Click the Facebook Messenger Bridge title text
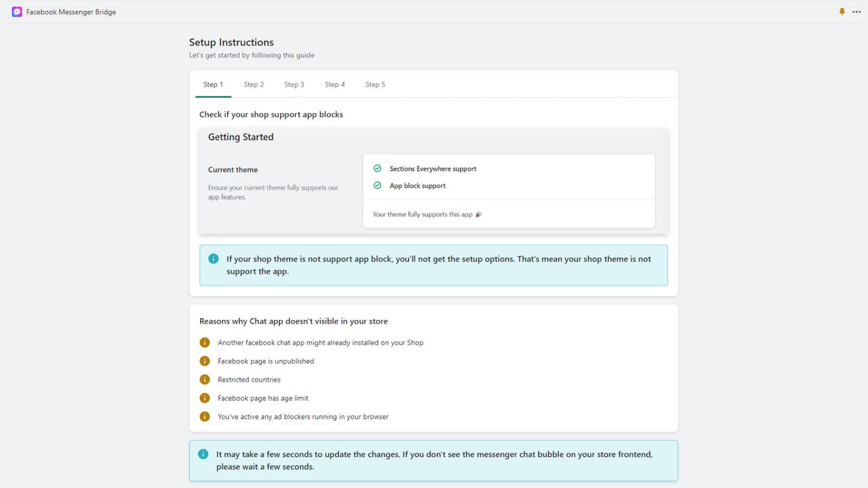Viewport: 868px width, 488px height. tap(71, 12)
